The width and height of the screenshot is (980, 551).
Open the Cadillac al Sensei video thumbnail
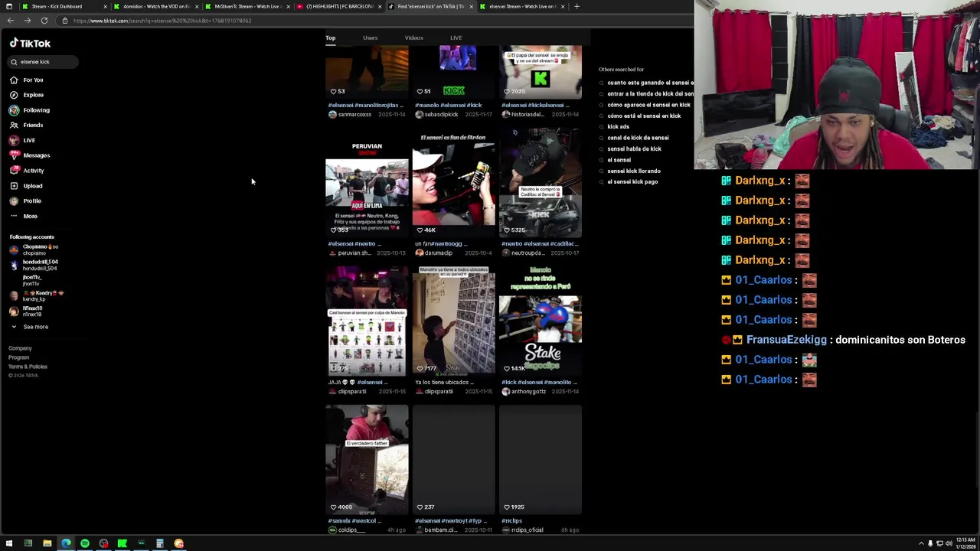540,184
